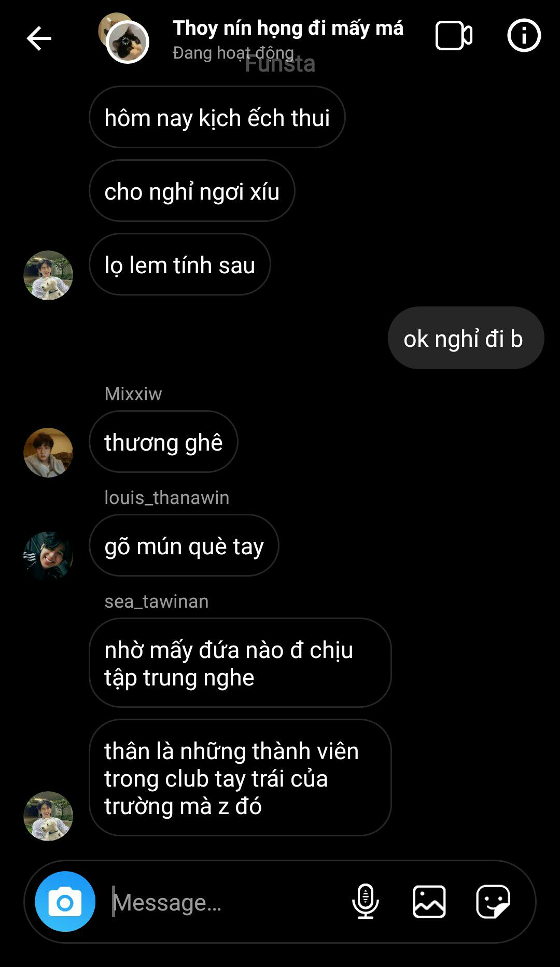This screenshot has width=560, height=967.
Task: Click the Message input field
Action: (223, 902)
